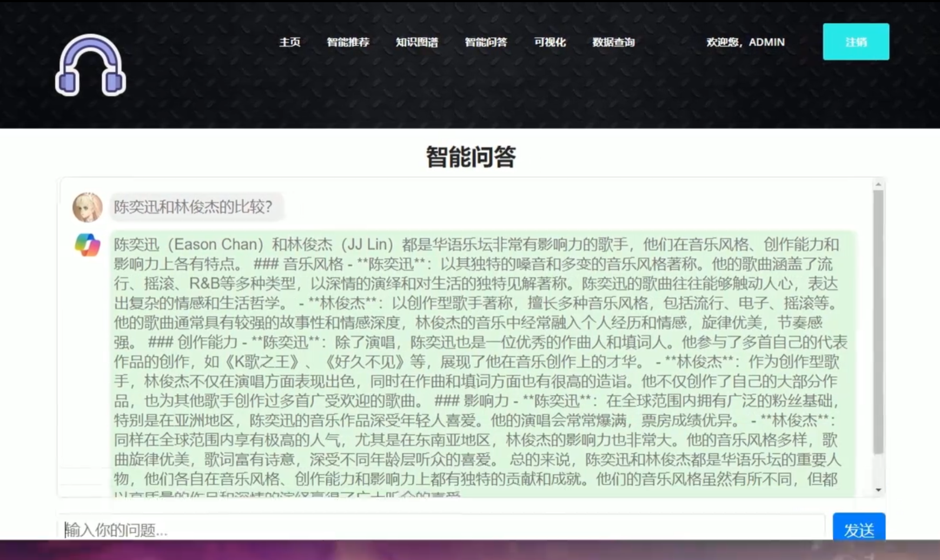The height and width of the screenshot is (560, 940).
Task: Click the user avatar in chat
Action: pos(88,207)
